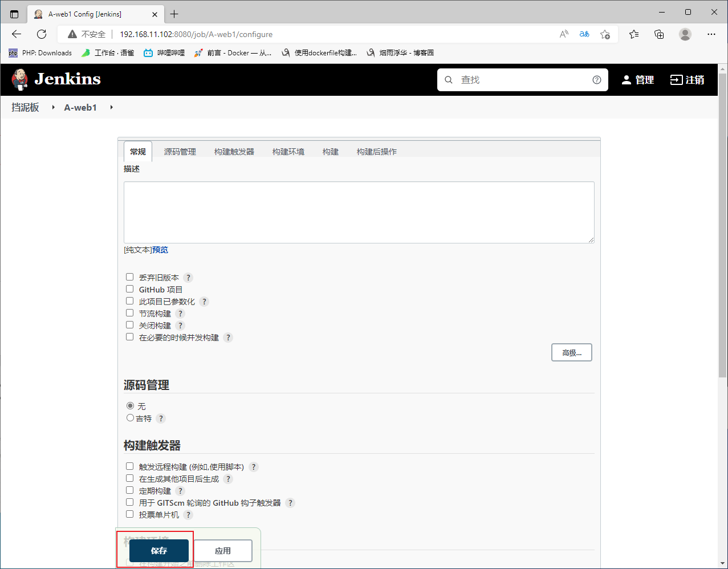Click the 注销 logout link
Screen dimensions: 728x569
point(687,80)
